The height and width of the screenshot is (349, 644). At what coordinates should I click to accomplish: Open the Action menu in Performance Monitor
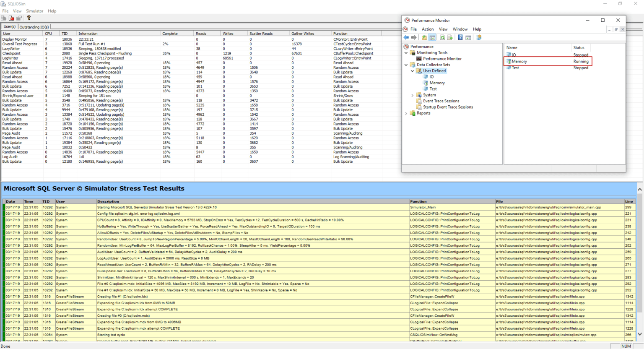[x=428, y=29]
